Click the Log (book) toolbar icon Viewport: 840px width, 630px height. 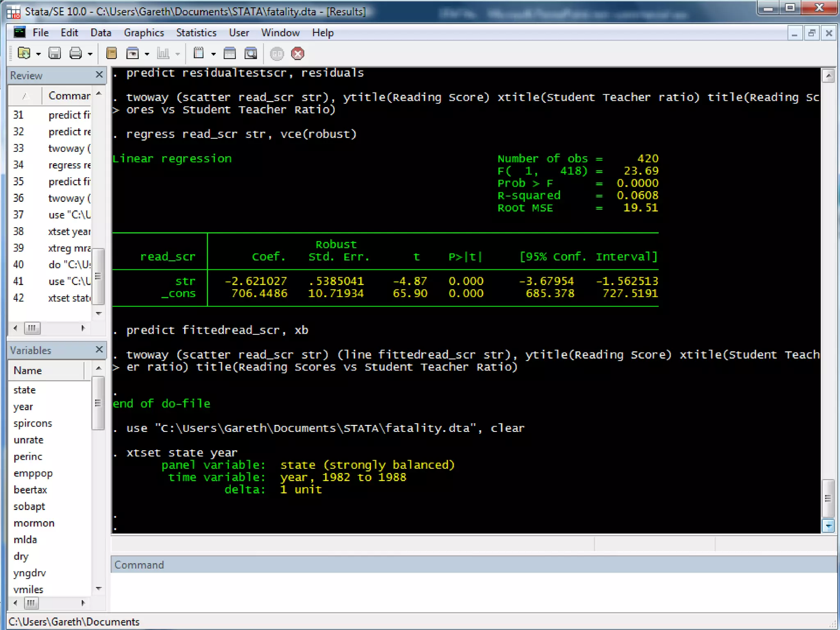[x=111, y=53]
